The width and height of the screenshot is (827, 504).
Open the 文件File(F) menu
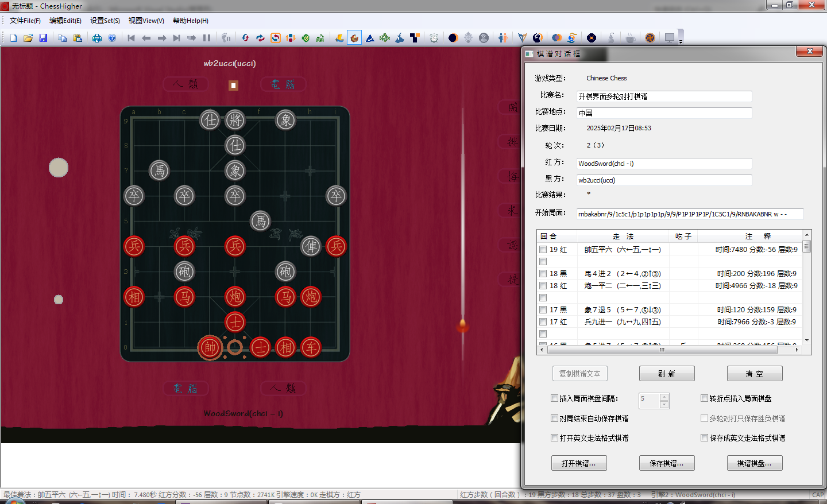point(25,21)
